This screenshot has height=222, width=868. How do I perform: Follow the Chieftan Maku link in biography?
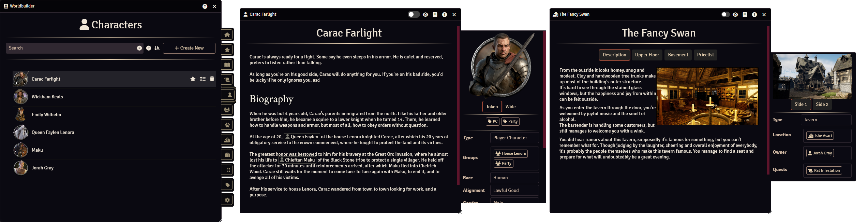click(x=297, y=160)
